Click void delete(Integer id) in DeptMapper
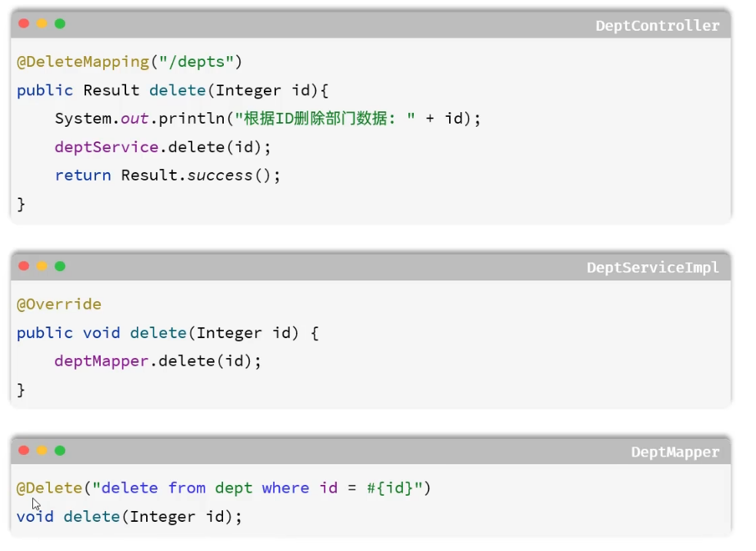 tap(129, 517)
